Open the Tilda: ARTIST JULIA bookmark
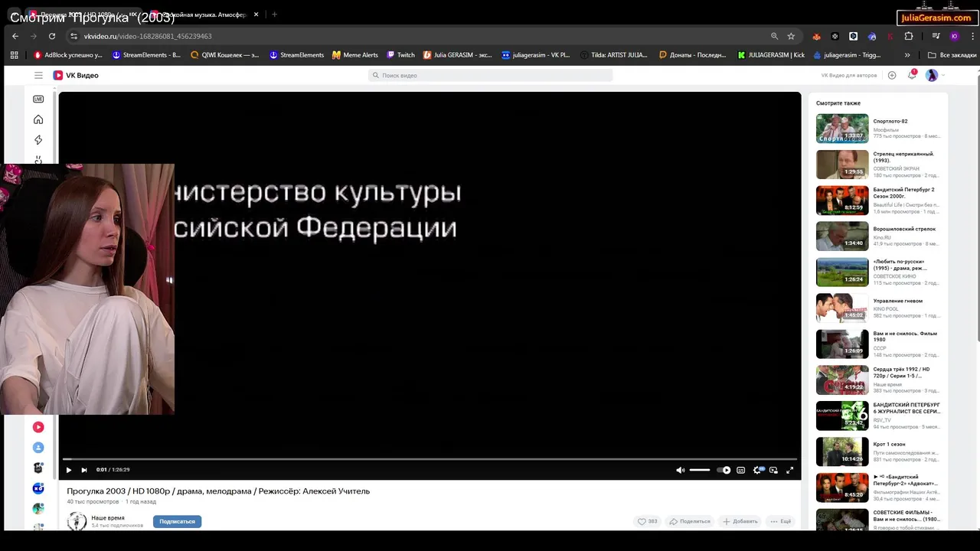Image resolution: width=980 pixels, height=551 pixels. pos(614,55)
